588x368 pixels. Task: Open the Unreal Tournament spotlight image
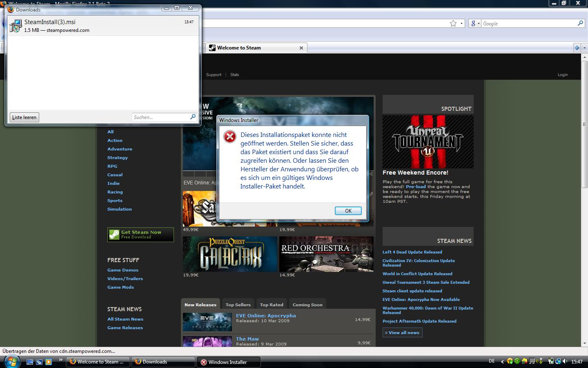click(428, 141)
